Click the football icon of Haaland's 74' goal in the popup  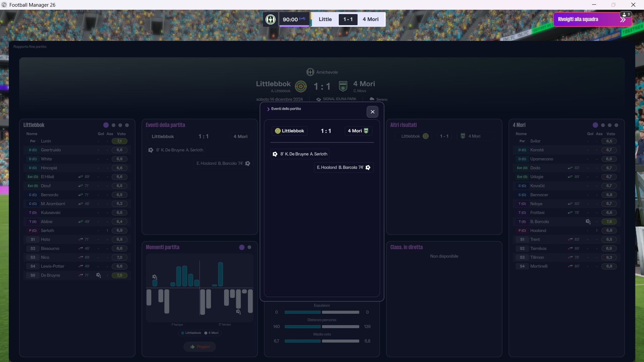point(368,168)
